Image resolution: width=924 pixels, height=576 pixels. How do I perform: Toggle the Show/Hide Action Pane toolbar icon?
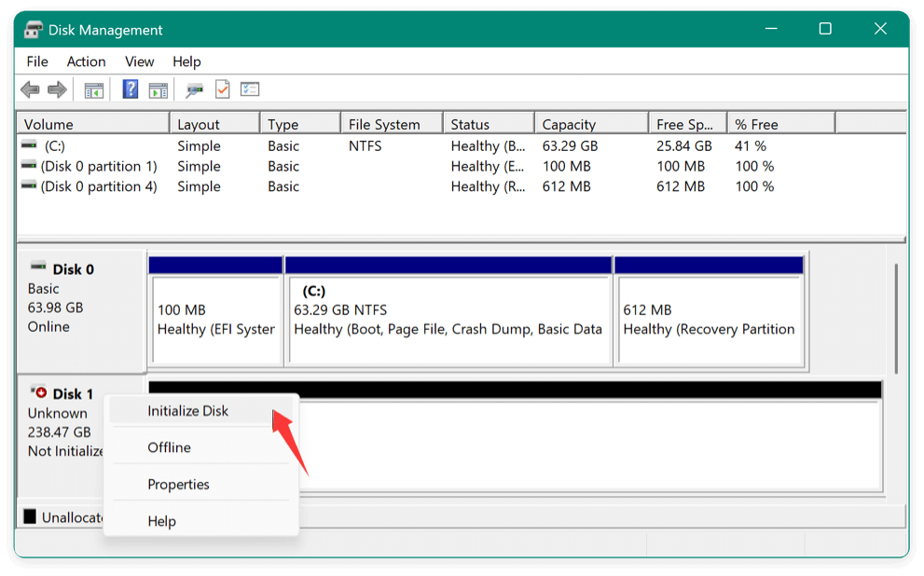point(158,89)
